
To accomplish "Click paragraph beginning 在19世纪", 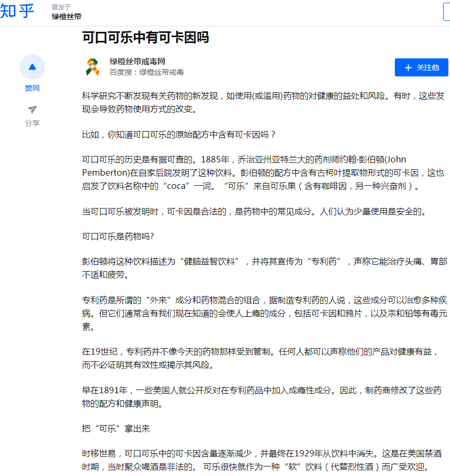I will 261,358.
